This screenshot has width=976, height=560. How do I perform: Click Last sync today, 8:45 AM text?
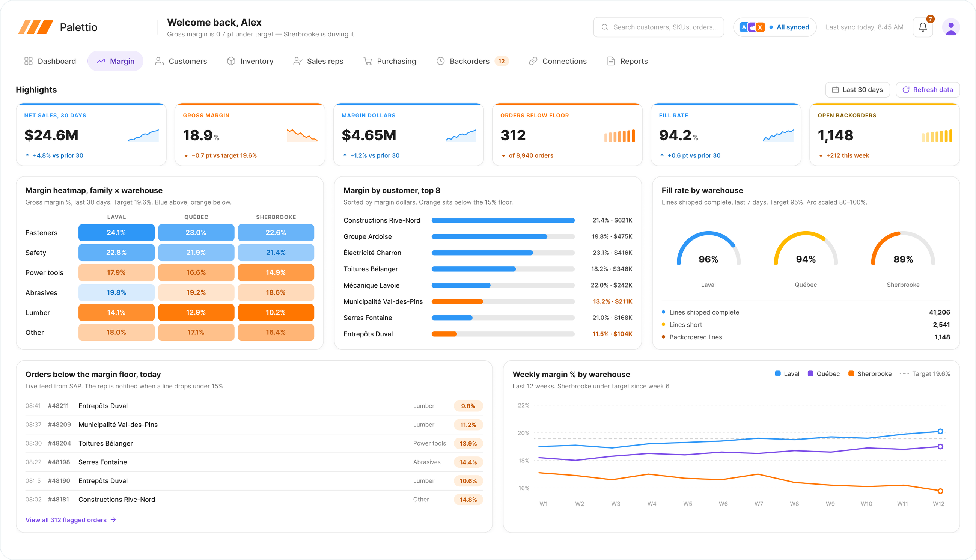(x=864, y=27)
